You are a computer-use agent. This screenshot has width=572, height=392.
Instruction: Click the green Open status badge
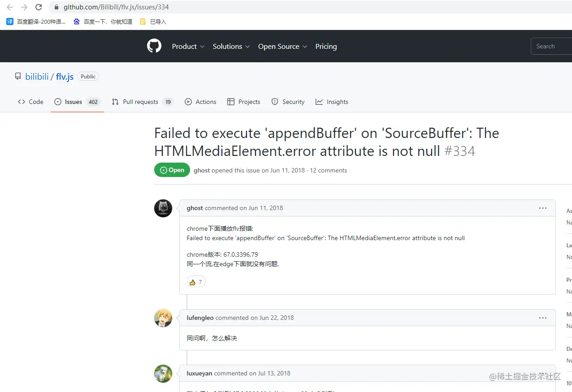coord(172,170)
